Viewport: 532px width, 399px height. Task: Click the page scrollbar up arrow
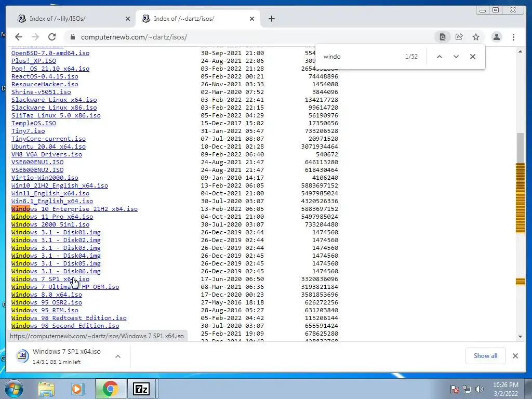521,51
